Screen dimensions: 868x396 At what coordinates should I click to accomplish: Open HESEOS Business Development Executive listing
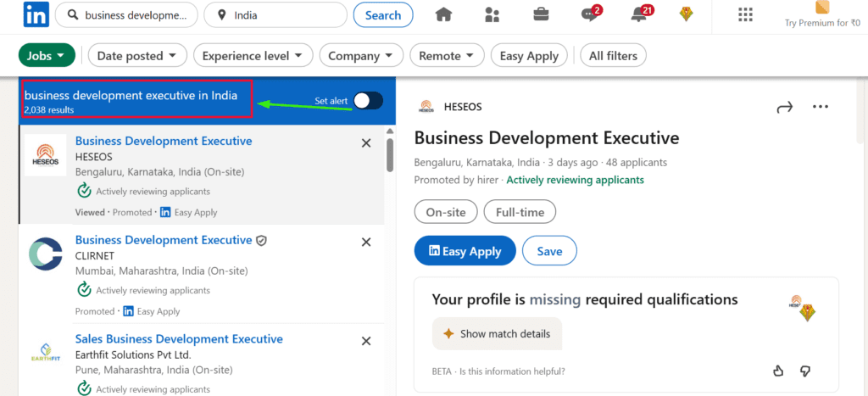pyautogui.click(x=164, y=141)
